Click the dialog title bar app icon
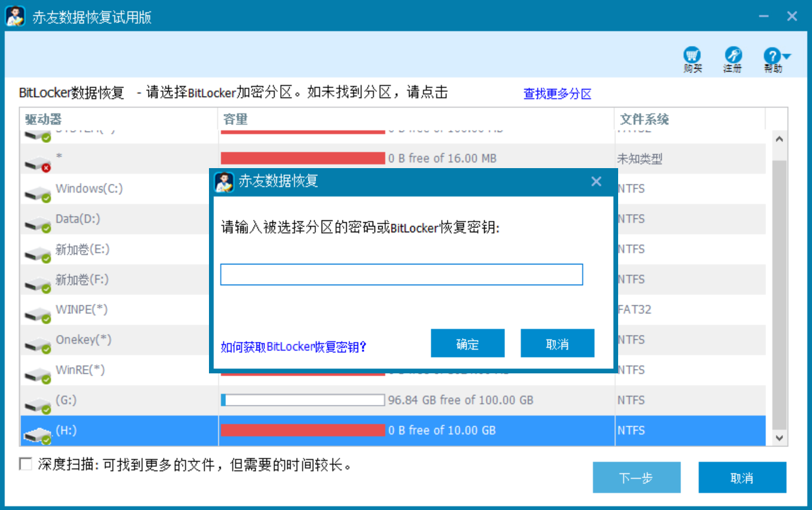Image resolution: width=812 pixels, height=510 pixels. tap(223, 181)
